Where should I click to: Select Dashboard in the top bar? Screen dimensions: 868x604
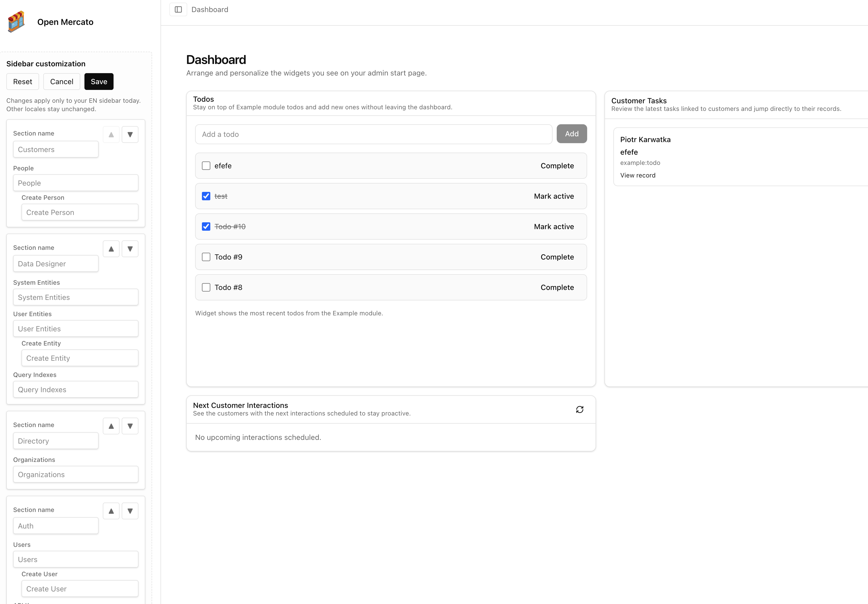[210, 9]
